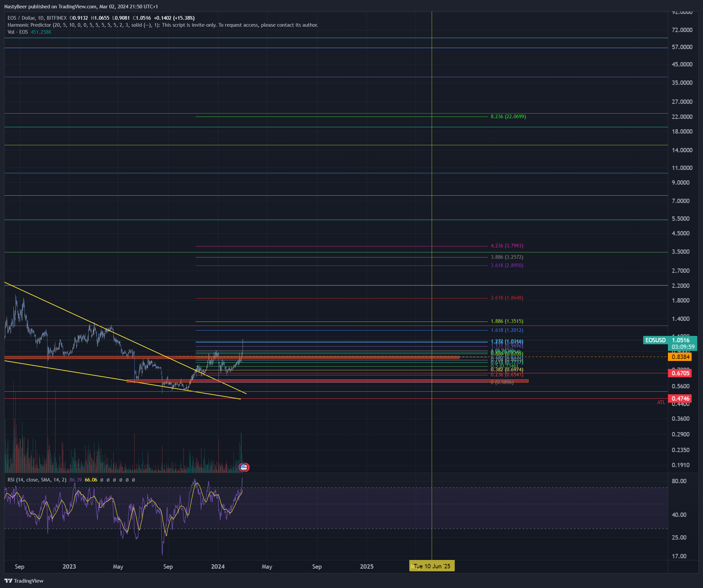Viewport: 703px width, 588px height.
Task: Select the EOS / Dollar, 1D, BITFINEX title
Action: point(37,18)
